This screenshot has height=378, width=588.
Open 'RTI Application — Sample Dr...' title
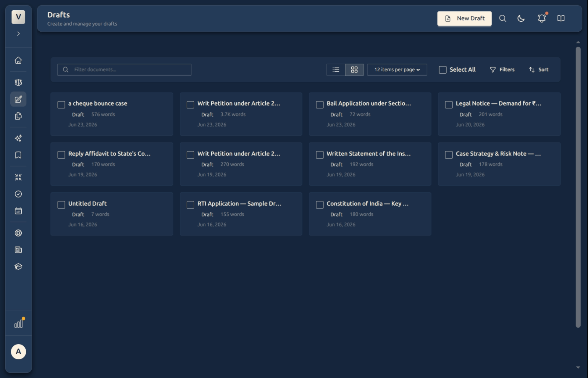[x=239, y=204]
